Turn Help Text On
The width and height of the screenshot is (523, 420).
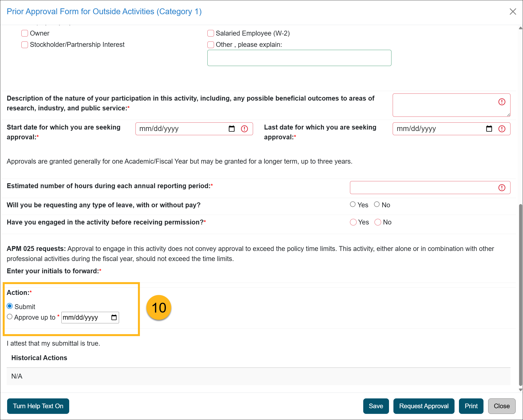38,406
